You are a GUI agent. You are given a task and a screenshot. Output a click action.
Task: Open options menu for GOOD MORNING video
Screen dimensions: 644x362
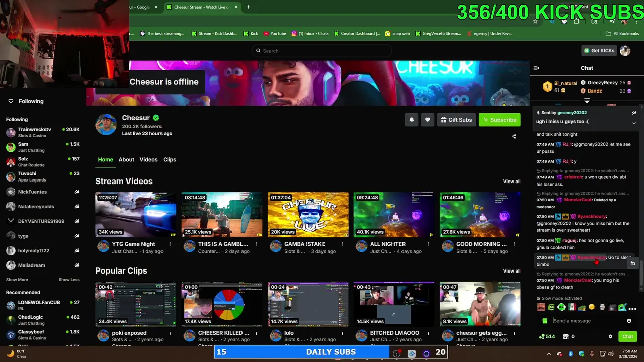514,244
